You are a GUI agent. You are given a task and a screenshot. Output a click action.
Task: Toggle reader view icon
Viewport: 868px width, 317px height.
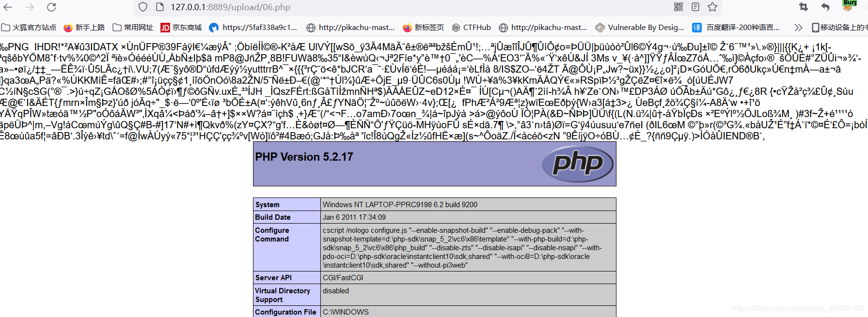tap(695, 7)
